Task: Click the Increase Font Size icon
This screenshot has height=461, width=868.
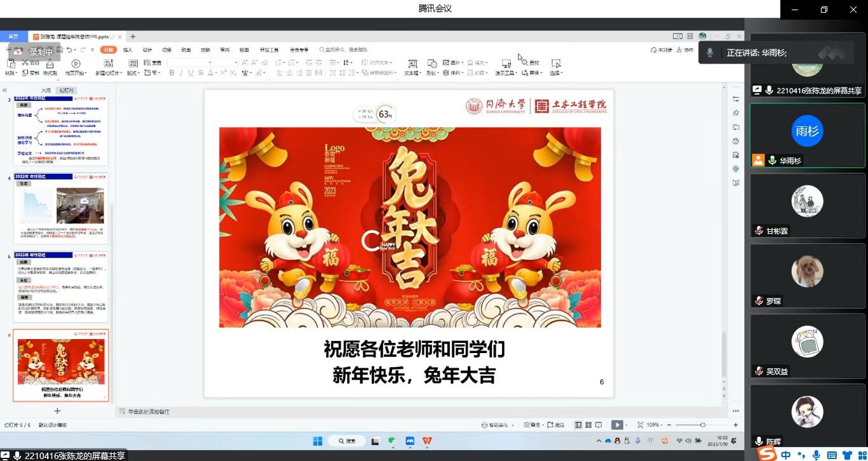Action: [x=245, y=63]
